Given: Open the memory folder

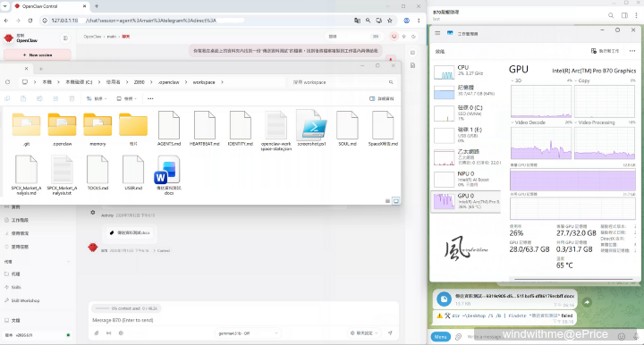Looking at the screenshot, I should pos(97,130).
